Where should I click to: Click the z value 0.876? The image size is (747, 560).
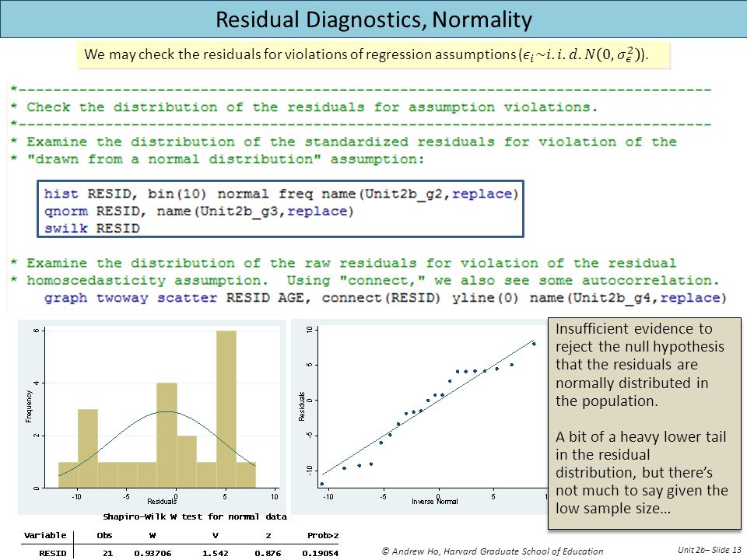(x=268, y=553)
